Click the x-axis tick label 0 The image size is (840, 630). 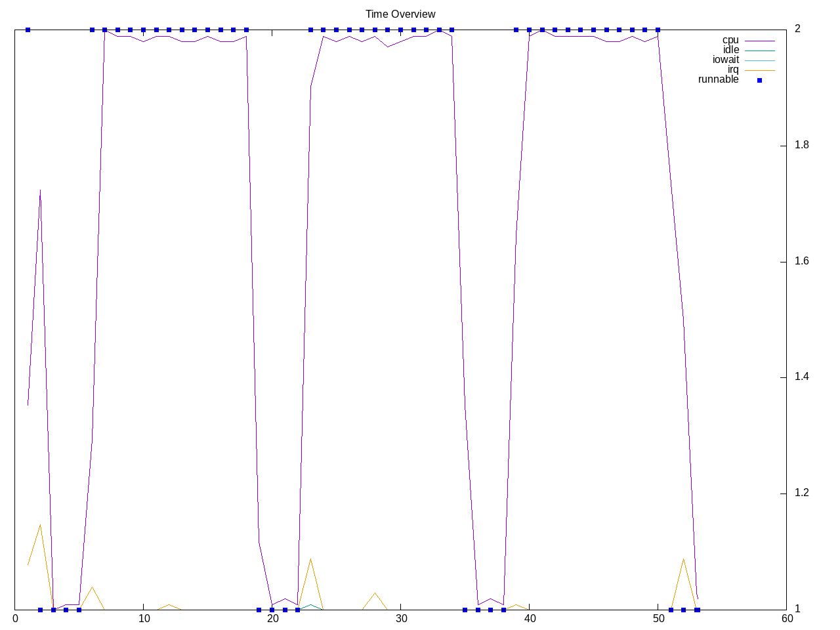click(x=16, y=618)
